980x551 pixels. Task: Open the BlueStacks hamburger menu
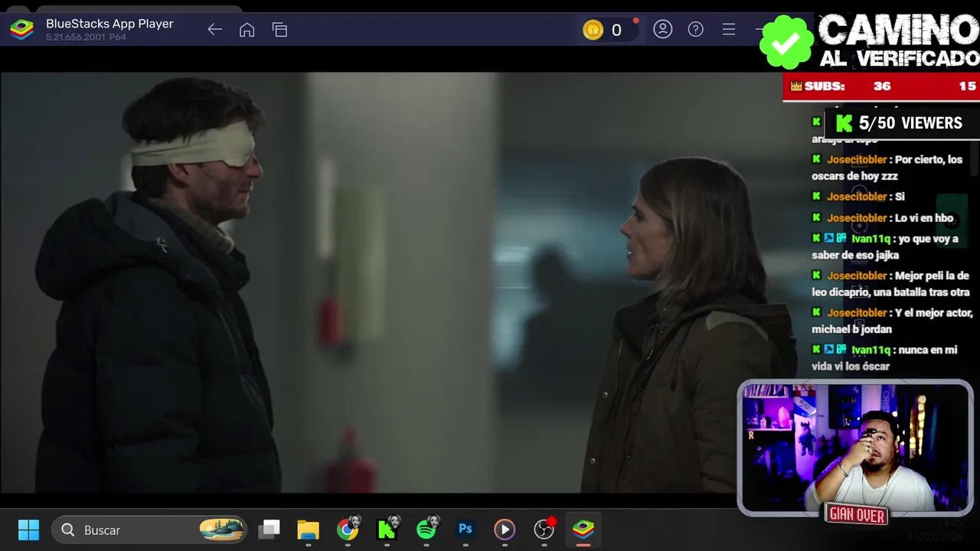[729, 29]
